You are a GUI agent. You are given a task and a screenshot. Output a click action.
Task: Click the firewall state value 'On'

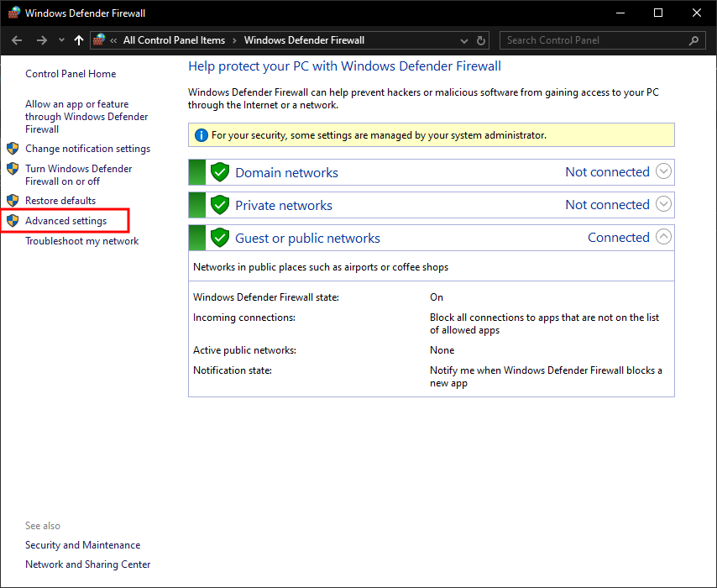[437, 297]
